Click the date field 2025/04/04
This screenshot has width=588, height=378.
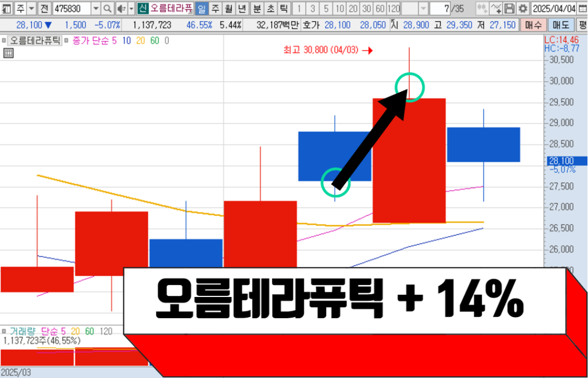coord(554,8)
